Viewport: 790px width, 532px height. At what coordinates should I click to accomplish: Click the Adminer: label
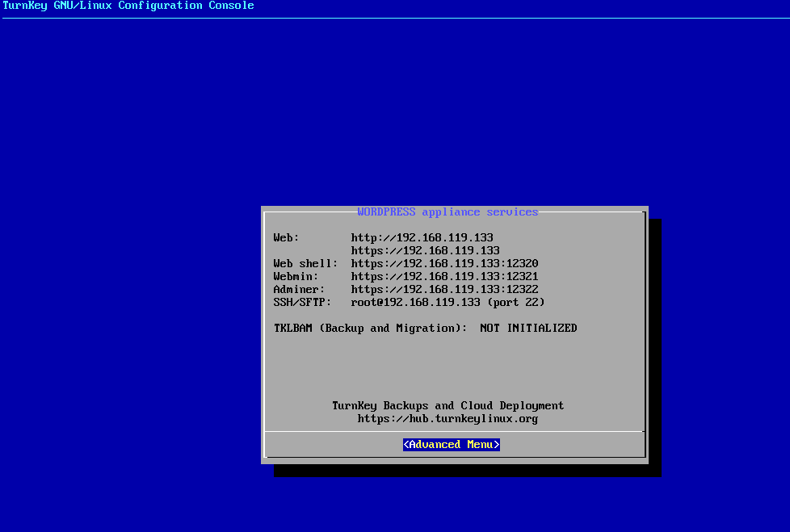(x=299, y=289)
